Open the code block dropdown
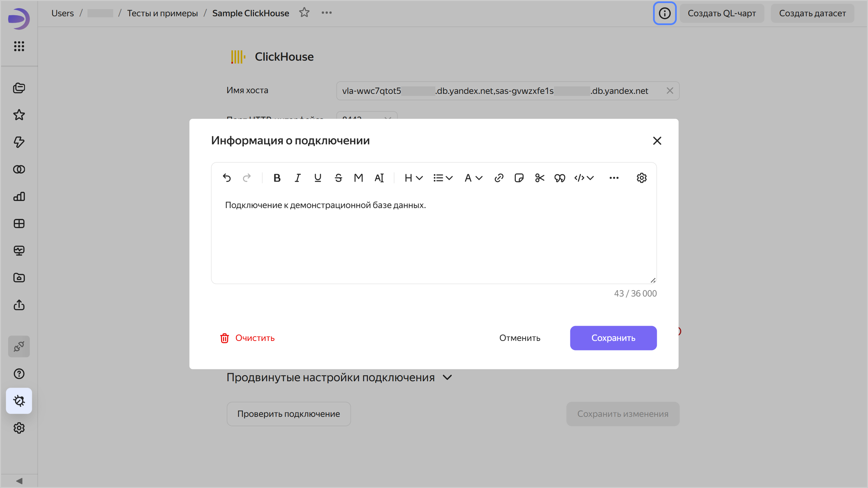This screenshot has height=488, width=868. point(584,178)
